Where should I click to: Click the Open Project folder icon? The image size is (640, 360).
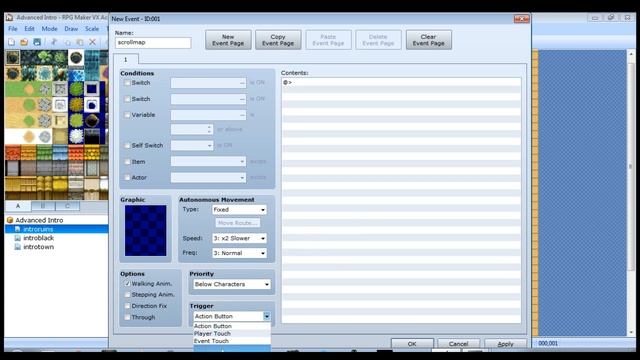[x=24, y=42]
